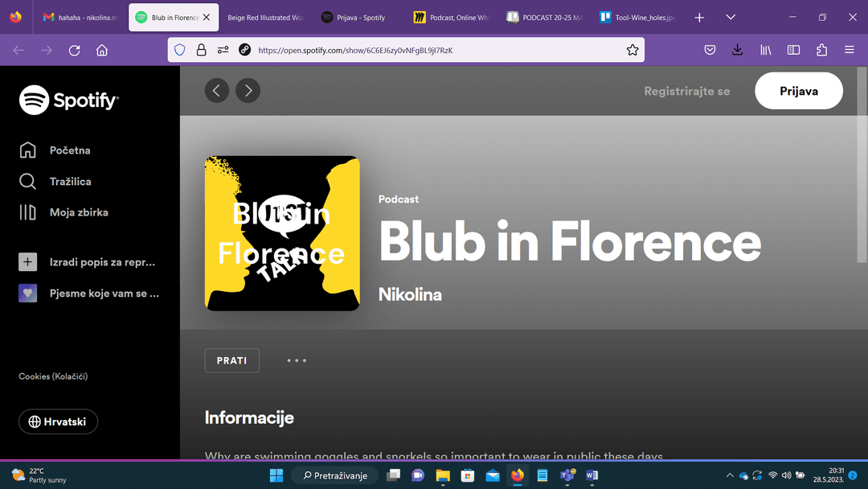
Task: Click the page vertical scrollbar
Action: point(863,201)
